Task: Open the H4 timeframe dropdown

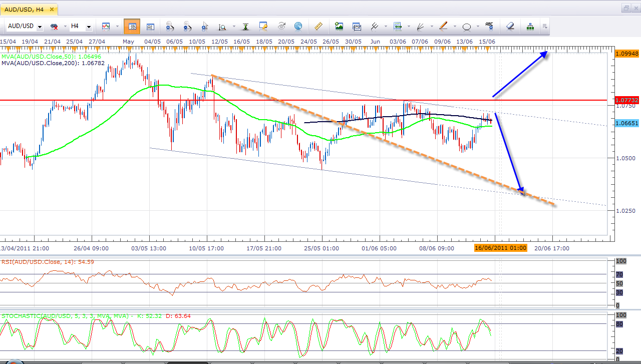Action: (x=89, y=26)
